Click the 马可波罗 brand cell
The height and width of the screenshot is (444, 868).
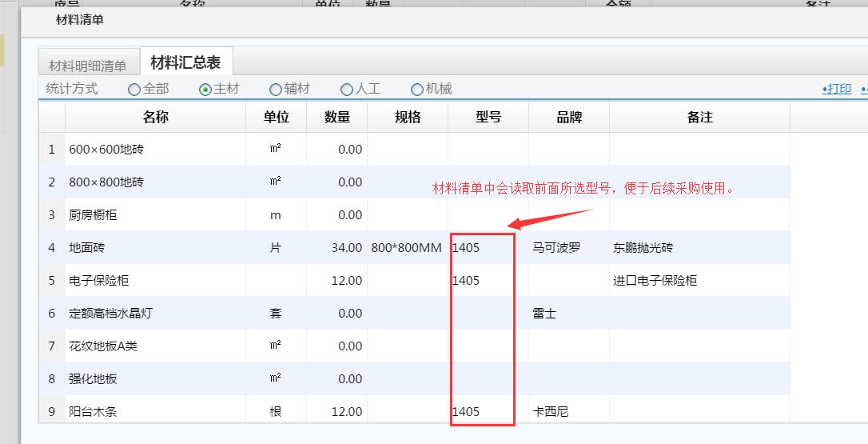[556, 248]
